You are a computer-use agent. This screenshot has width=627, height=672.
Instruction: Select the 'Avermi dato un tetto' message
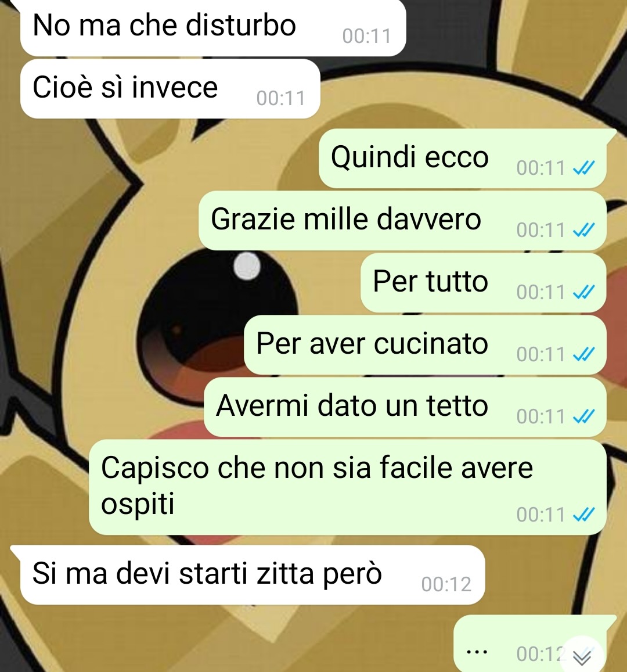[405, 407]
